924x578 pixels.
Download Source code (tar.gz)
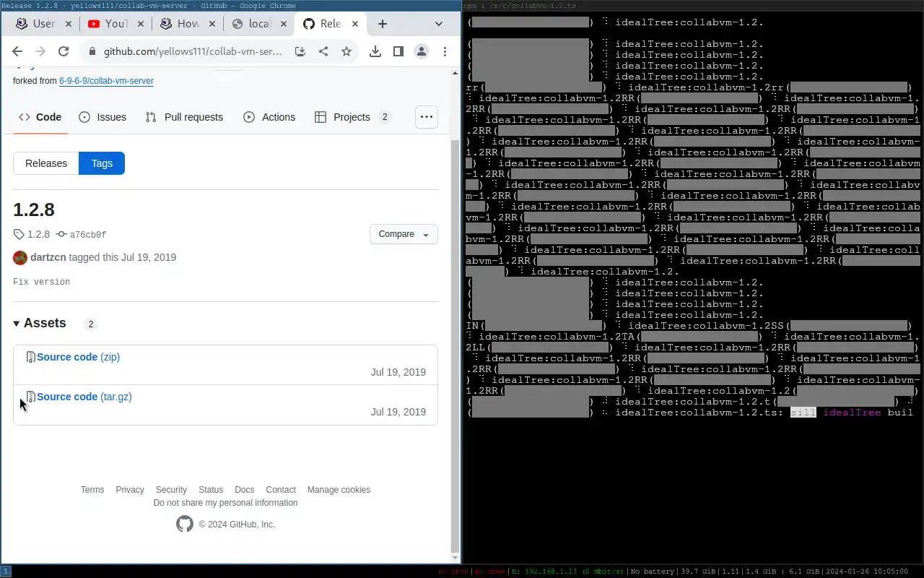[x=84, y=397]
